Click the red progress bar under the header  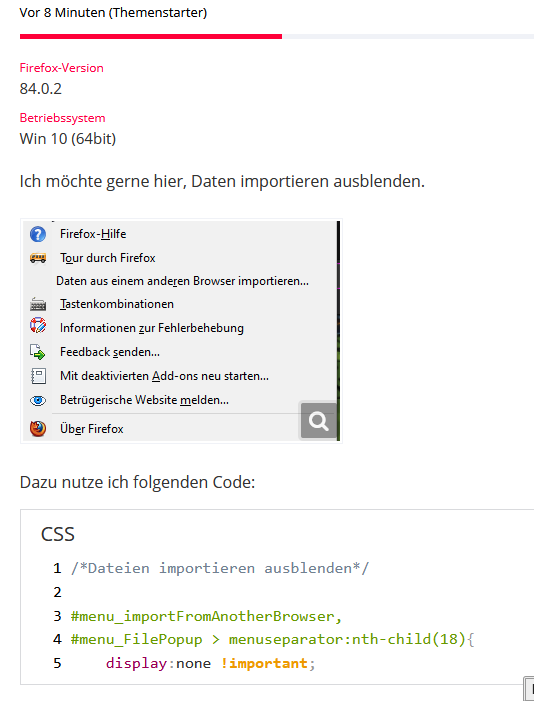click(151, 37)
